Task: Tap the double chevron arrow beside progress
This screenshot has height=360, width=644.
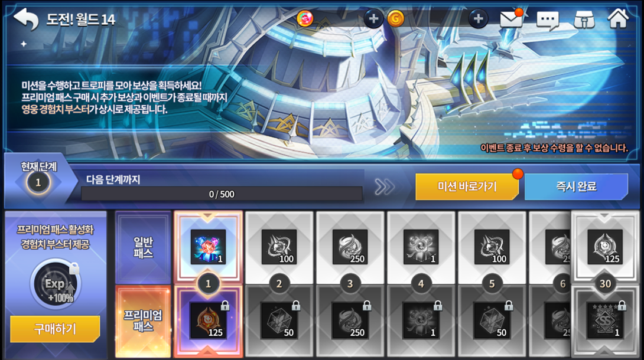Action: point(385,187)
